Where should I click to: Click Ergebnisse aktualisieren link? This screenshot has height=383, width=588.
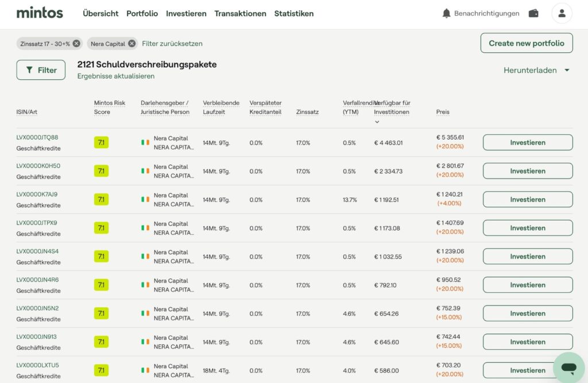coord(115,76)
